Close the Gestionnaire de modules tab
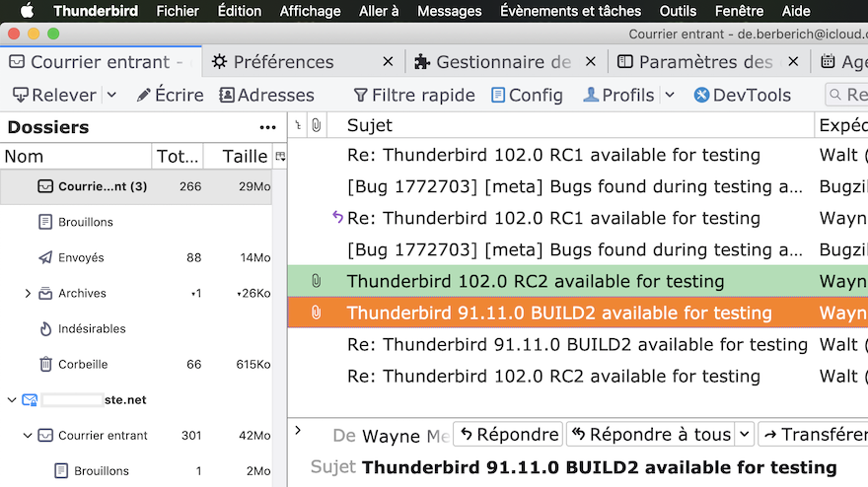Image resolution: width=868 pixels, height=487 pixels. (x=590, y=62)
